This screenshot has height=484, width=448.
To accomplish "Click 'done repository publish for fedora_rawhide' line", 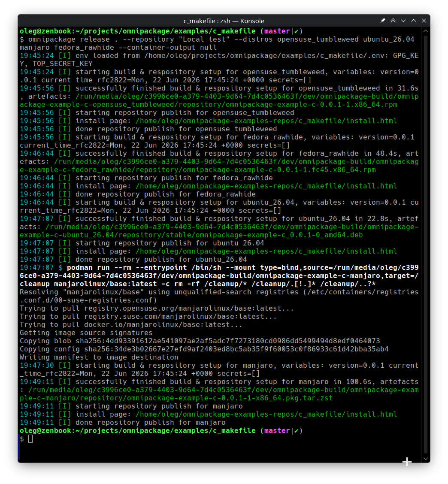I will tap(138, 194).
